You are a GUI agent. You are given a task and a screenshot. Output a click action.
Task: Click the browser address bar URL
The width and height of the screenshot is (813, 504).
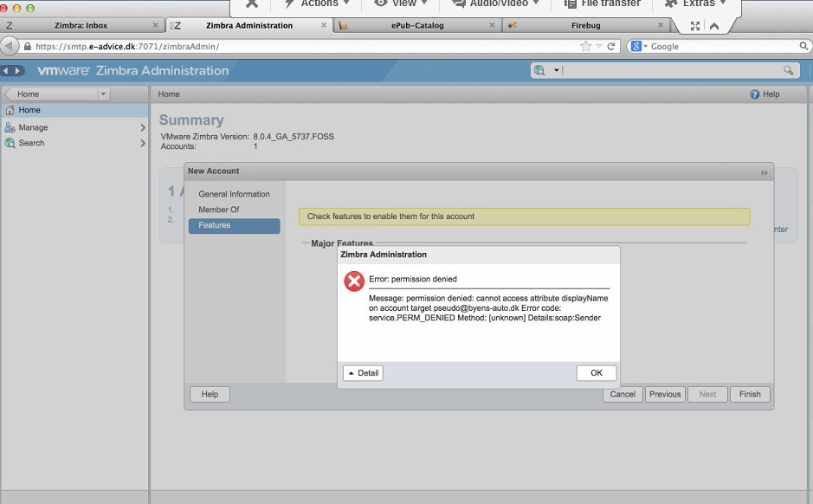[x=127, y=47]
